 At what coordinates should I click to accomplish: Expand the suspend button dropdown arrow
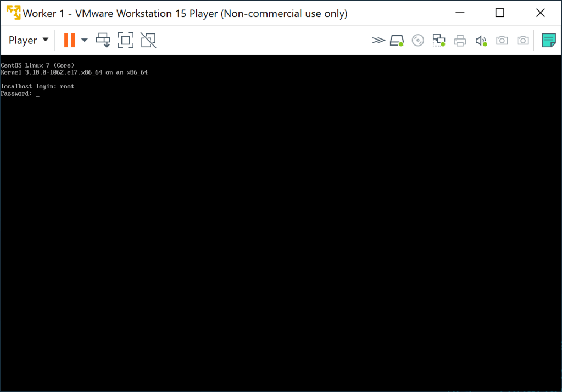[x=84, y=40]
